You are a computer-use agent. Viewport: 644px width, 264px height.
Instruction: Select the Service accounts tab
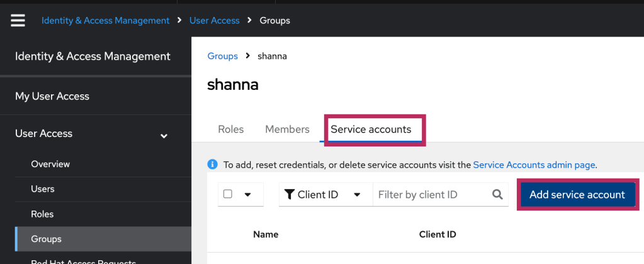point(371,129)
